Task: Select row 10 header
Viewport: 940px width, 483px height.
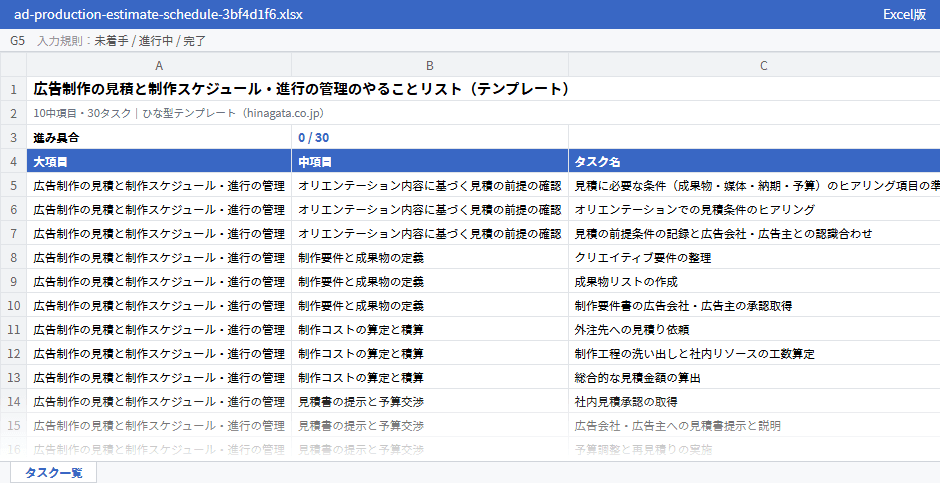Action: tap(13, 306)
